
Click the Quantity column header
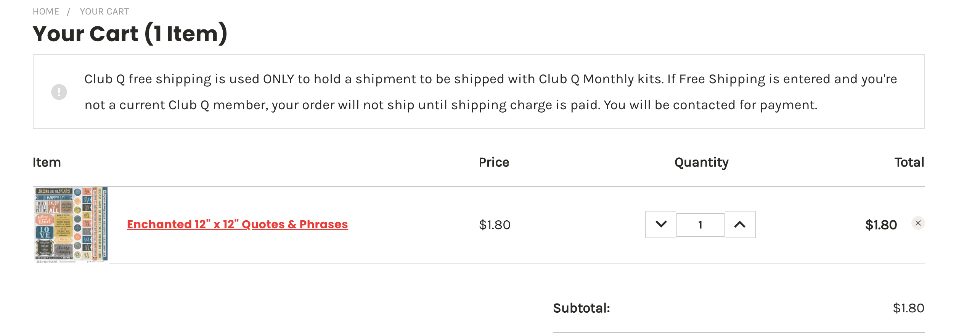click(x=701, y=162)
